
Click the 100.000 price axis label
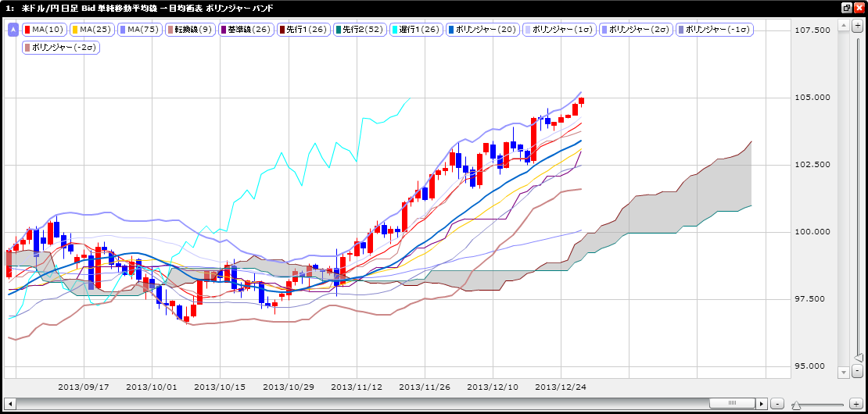814,231
